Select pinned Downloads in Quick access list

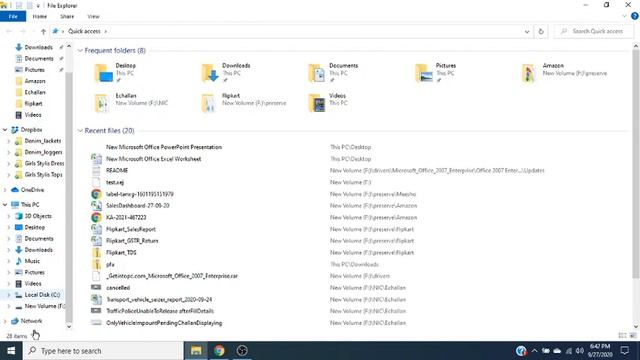click(38, 47)
